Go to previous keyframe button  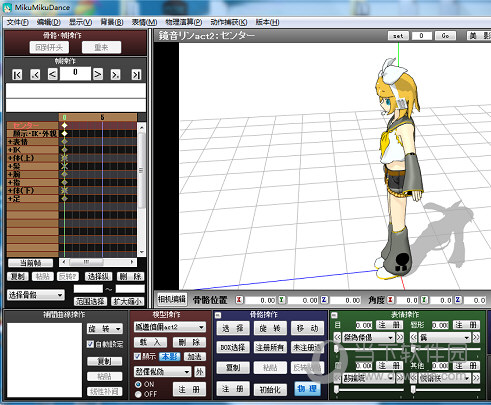click(35, 74)
